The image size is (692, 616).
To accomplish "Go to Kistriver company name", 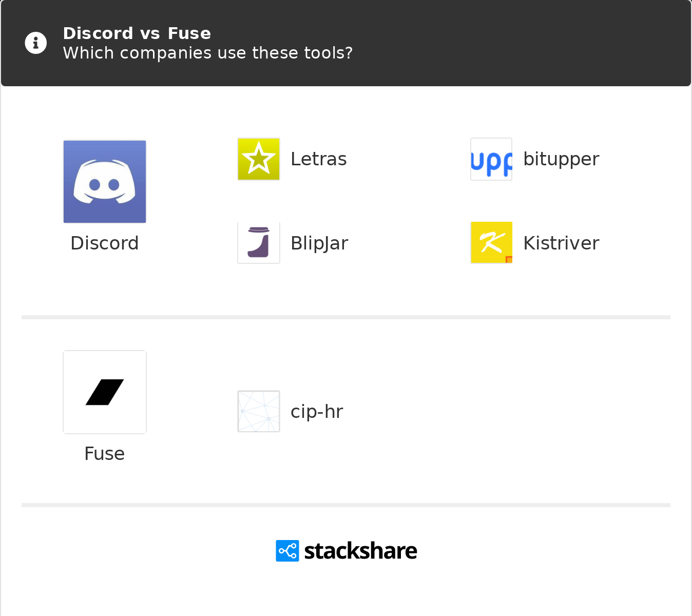I will pos(561,243).
